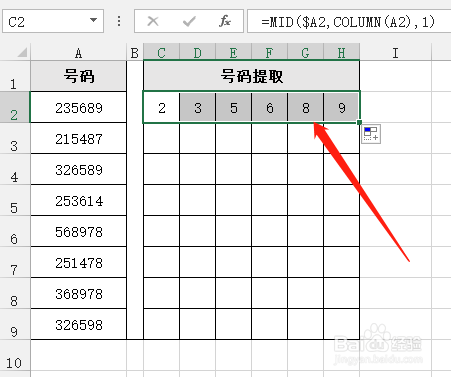Select cell containing 368978

[x=78, y=293]
